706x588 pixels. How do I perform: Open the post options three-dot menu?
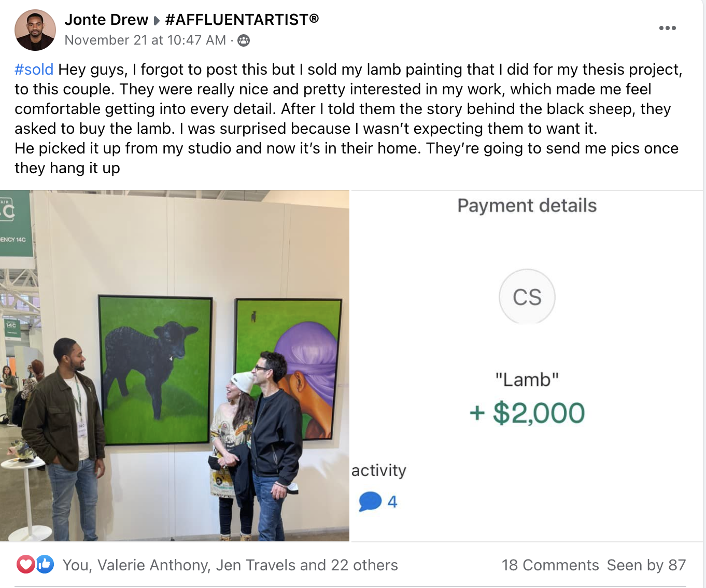tap(667, 28)
